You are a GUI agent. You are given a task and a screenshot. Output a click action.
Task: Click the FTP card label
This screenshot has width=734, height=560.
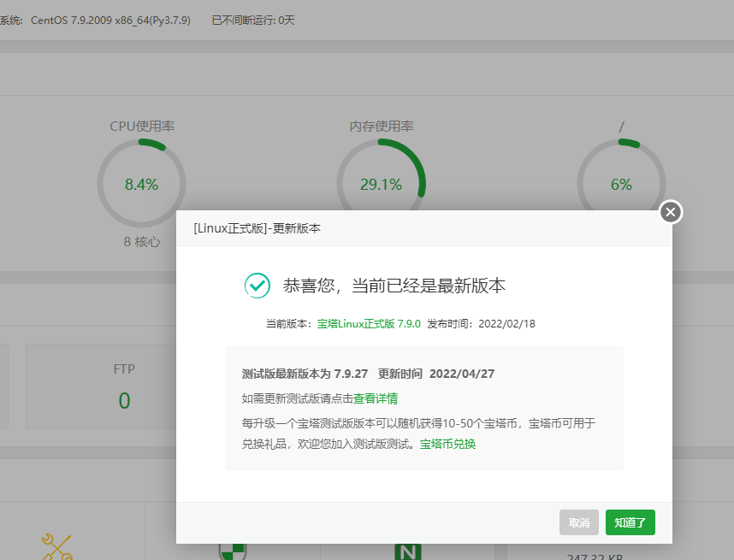pos(124,369)
